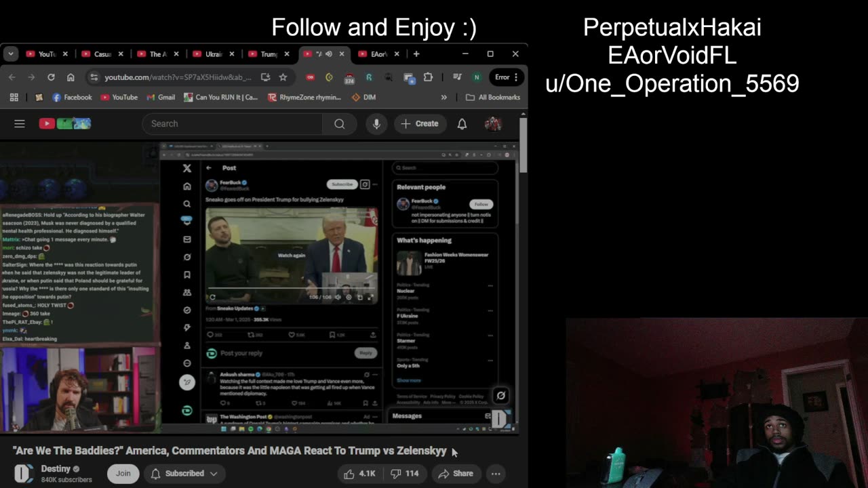Viewport: 868px width, 488px height.
Task: Open the Gmail bookmark
Action: (x=160, y=98)
